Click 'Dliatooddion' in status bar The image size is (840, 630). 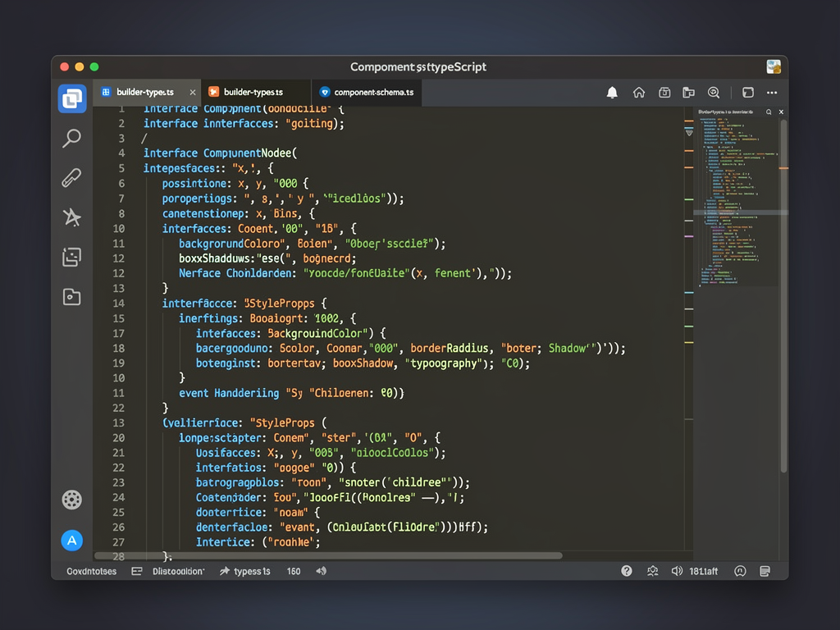tap(178, 572)
